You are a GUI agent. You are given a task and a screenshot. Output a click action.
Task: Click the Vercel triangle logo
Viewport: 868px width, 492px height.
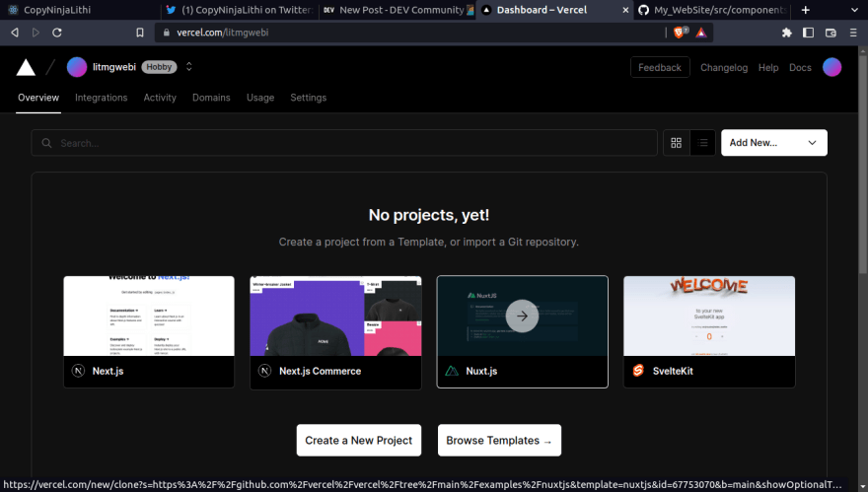[26, 67]
